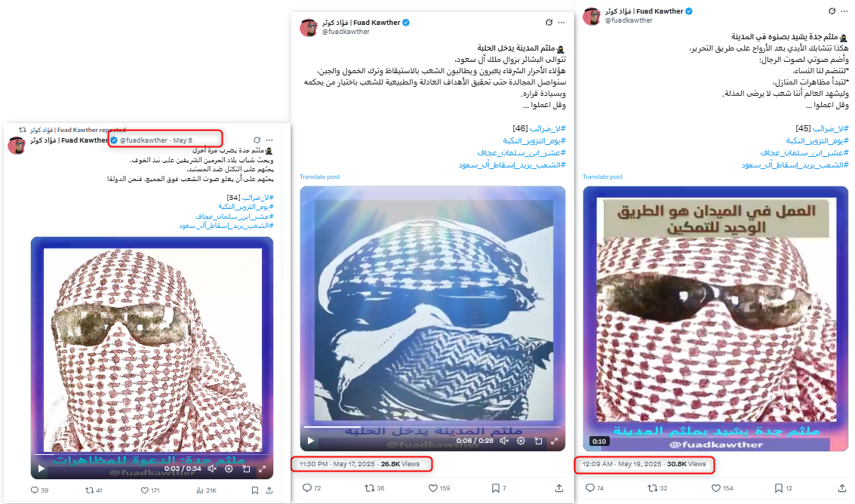Seek on the left video progress bar
This screenshot has height=504, width=855.
[x=152, y=453]
